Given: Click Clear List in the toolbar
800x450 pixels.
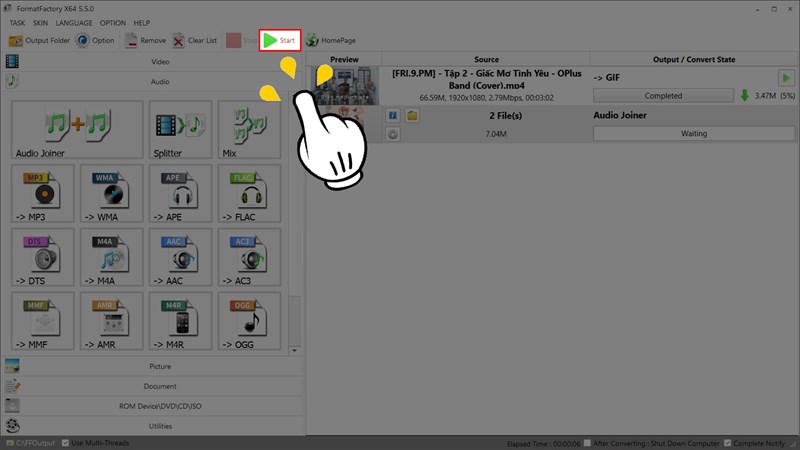Looking at the screenshot, I should [x=194, y=40].
